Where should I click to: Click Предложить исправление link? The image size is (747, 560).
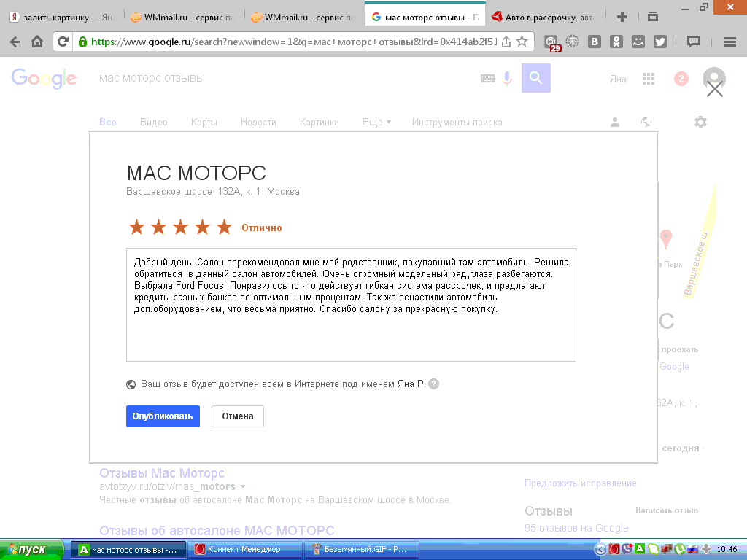580,483
